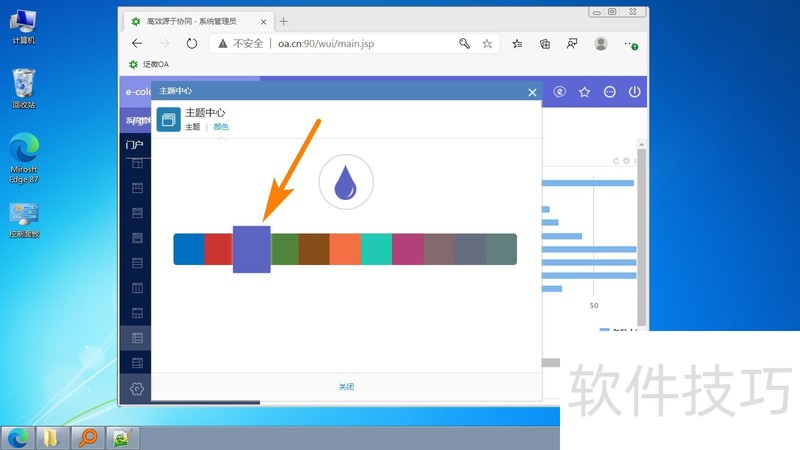Open the Computer desktop icon

click(x=23, y=27)
